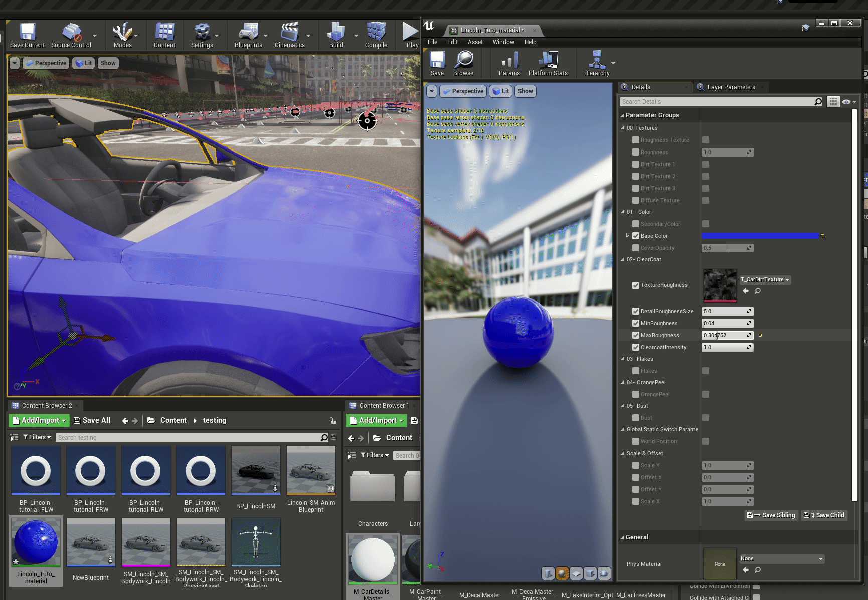Open the T_CarDirtTexture asset dropdown
This screenshot has height=600, width=868.
[765, 280]
